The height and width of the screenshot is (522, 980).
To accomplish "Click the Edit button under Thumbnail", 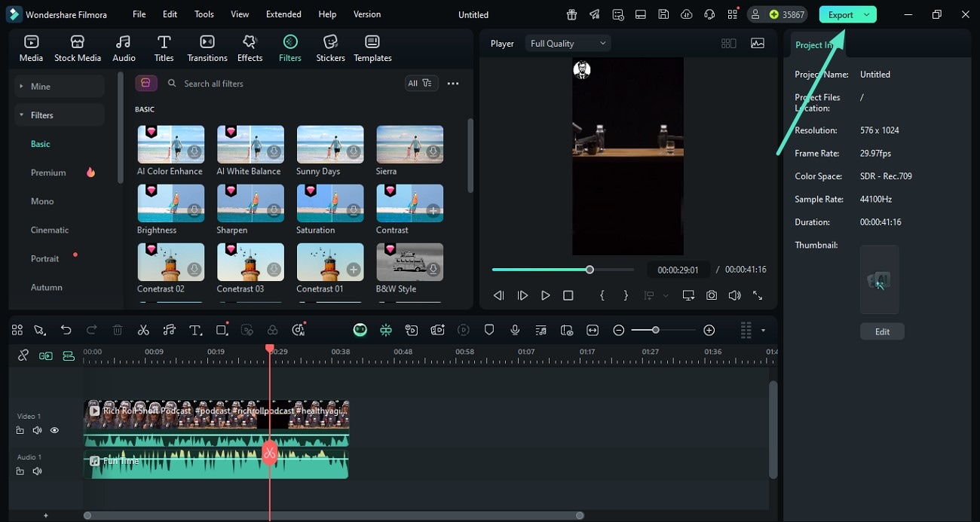I will pos(882,331).
